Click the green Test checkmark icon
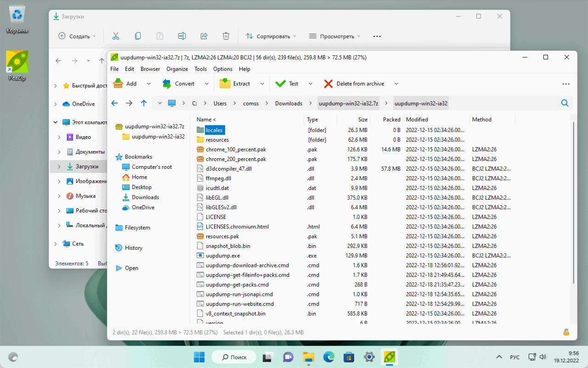The height and width of the screenshot is (368, 588). 280,84
